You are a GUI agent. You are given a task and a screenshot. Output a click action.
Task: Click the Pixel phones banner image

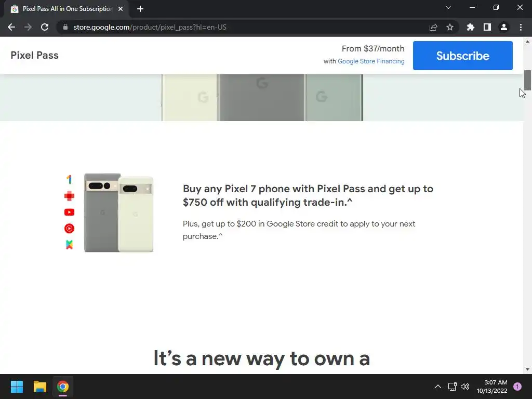[262, 98]
